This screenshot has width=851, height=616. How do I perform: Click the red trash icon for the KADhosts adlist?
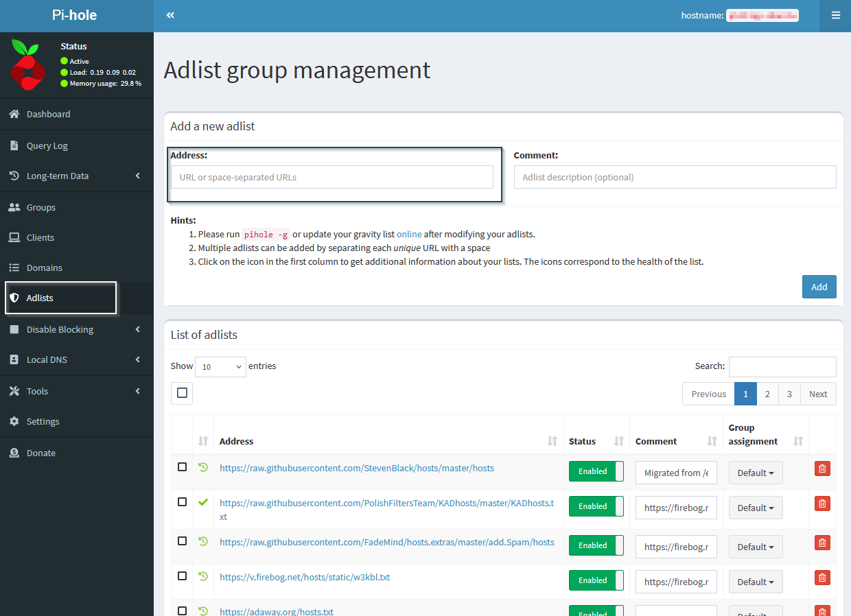click(821, 504)
